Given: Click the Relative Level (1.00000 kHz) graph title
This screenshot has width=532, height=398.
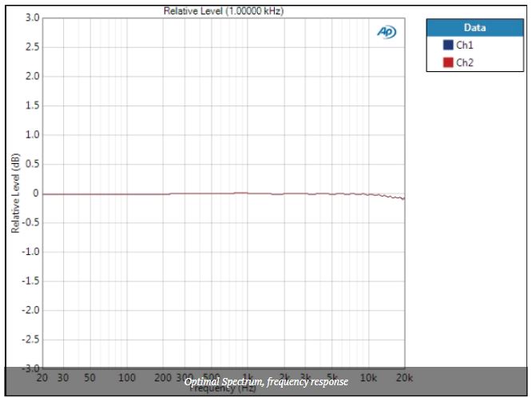Looking at the screenshot, I should [x=223, y=11].
